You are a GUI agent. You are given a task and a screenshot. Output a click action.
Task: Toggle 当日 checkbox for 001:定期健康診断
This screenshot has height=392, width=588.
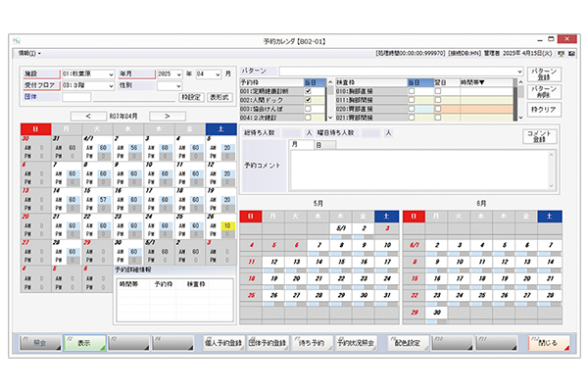[x=309, y=89]
